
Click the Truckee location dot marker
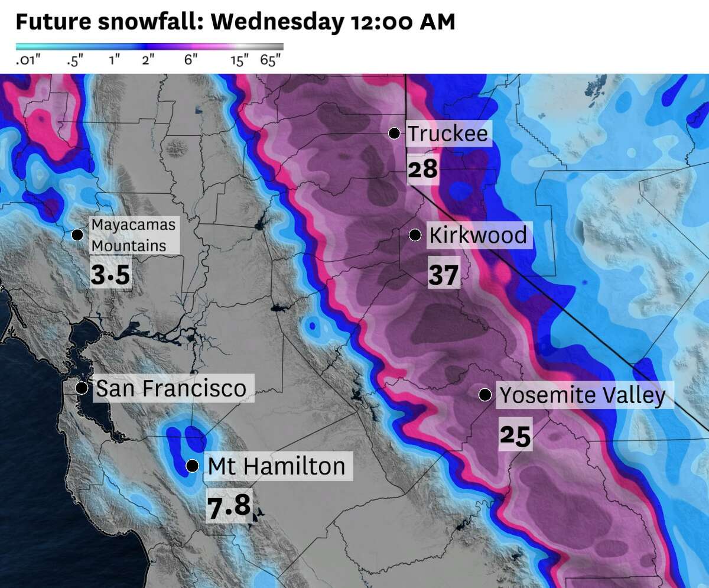coord(394,133)
